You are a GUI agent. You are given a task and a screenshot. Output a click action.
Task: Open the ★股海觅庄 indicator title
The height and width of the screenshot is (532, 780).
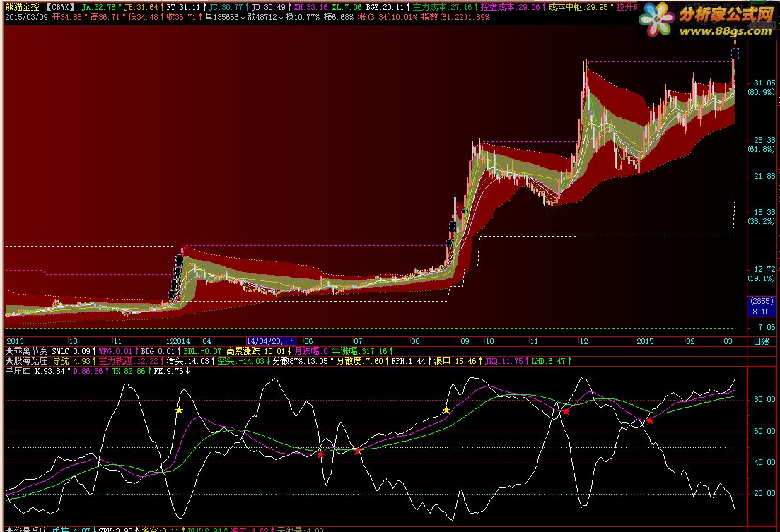[x=26, y=361]
